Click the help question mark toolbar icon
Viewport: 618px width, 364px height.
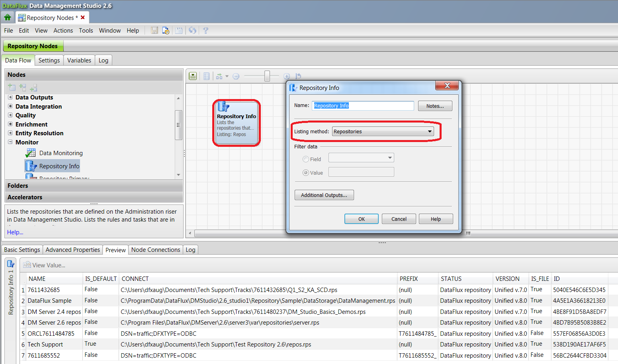205,30
